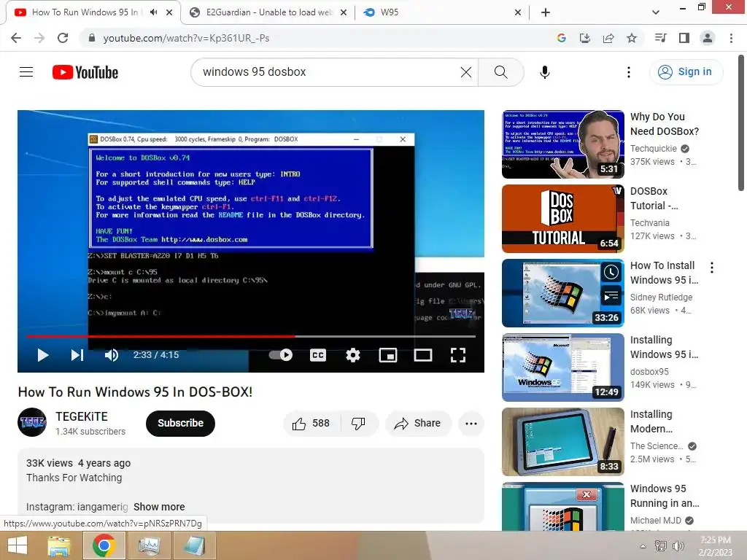Play the video

[x=43, y=355]
